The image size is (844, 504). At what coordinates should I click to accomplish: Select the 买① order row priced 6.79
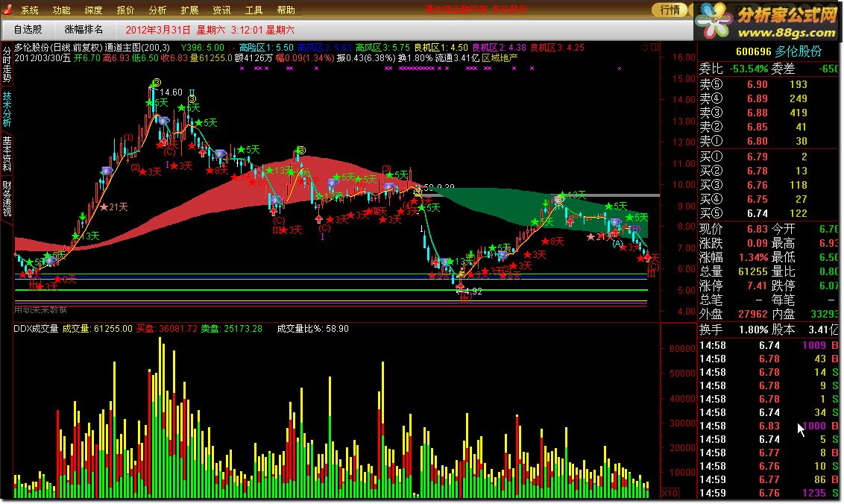click(769, 157)
